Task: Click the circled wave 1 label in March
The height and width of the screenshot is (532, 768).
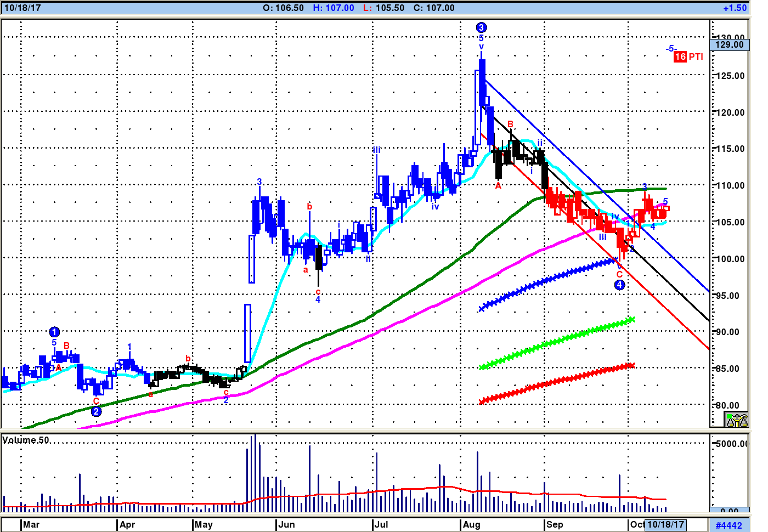Action: pyautogui.click(x=54, y=332)
